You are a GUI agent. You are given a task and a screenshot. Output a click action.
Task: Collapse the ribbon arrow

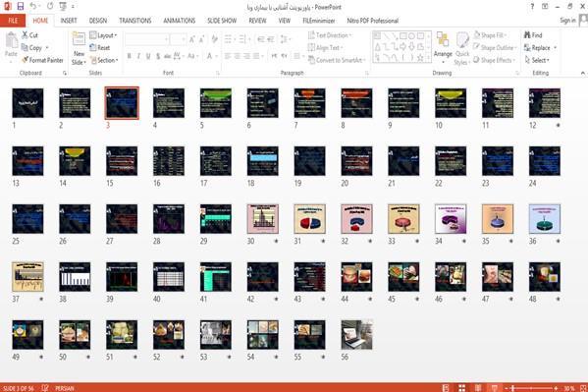(583, 73)
